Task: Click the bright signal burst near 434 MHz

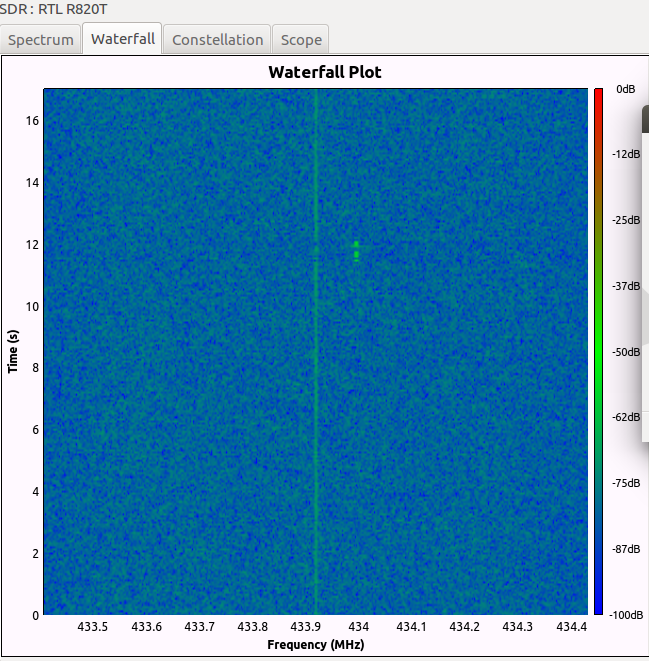Action: tap(356, 251)
